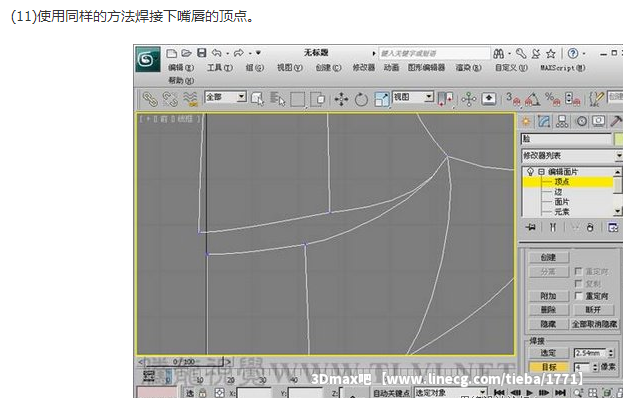Open file folder icon in quick access
This screenshot has width=623, height=398.
pos(186,53)
